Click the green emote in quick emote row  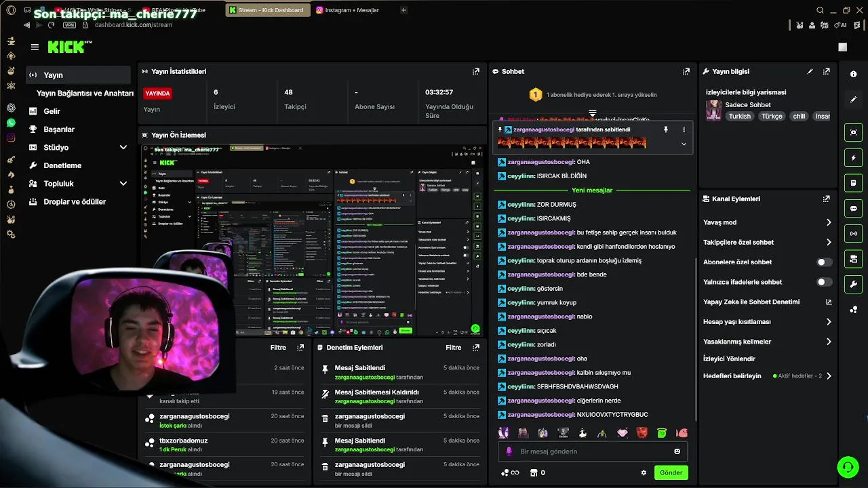[x=662, y=432]
